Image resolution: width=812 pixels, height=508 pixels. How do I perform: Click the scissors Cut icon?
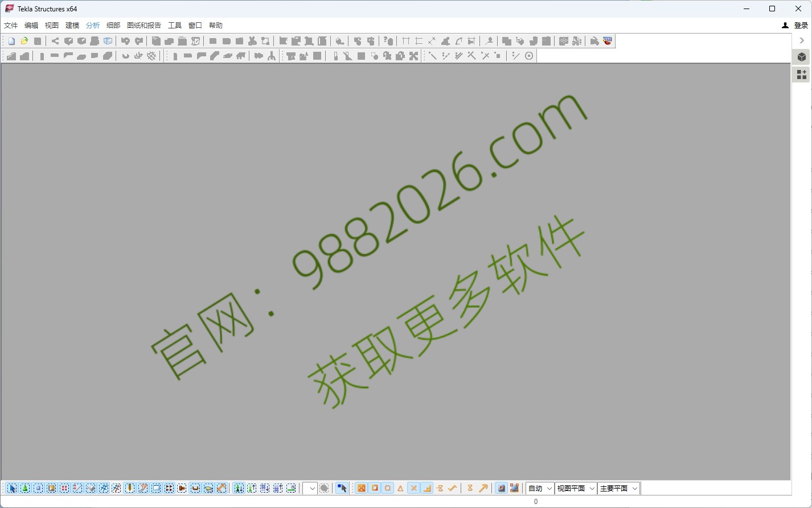pos(252,41)
